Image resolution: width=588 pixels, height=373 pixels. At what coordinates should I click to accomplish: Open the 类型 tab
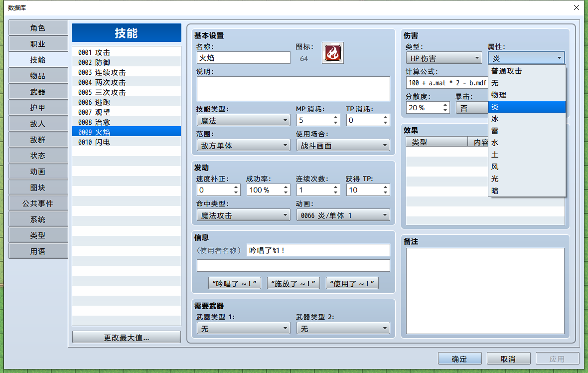tap(38, 235)
